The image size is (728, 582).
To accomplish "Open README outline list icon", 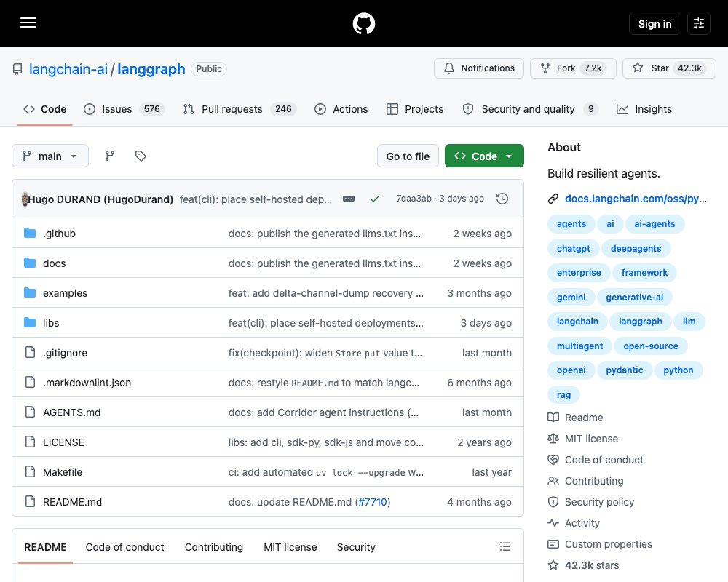I will [x=505, y=546].
